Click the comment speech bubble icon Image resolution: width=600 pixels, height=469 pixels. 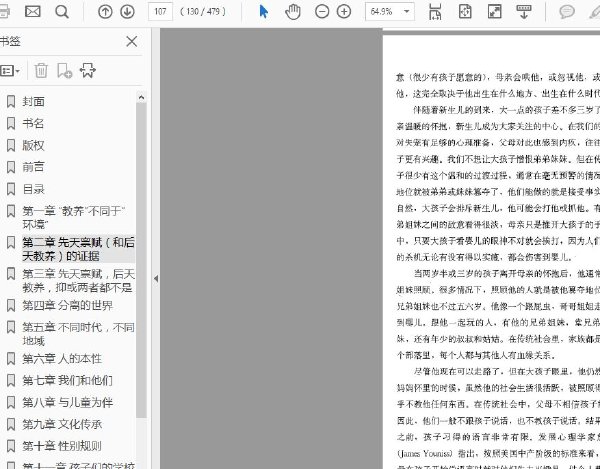point(567,11)
